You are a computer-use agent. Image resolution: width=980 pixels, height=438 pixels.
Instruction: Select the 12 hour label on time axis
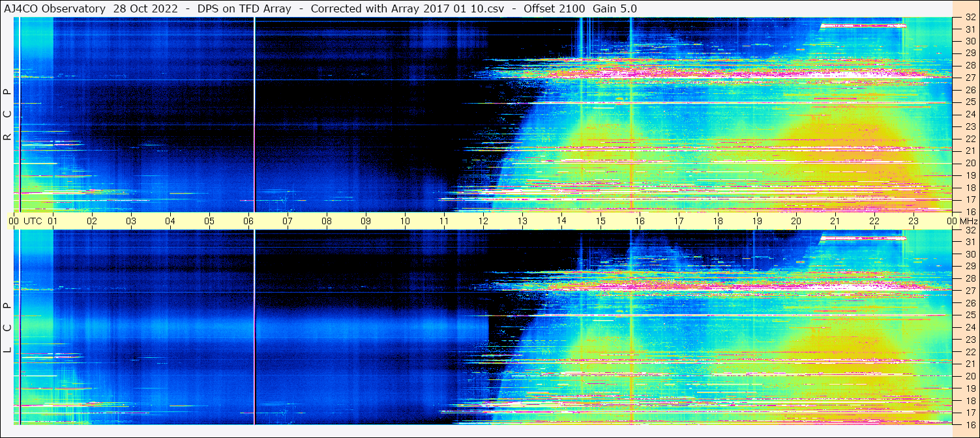coord(483,221)
